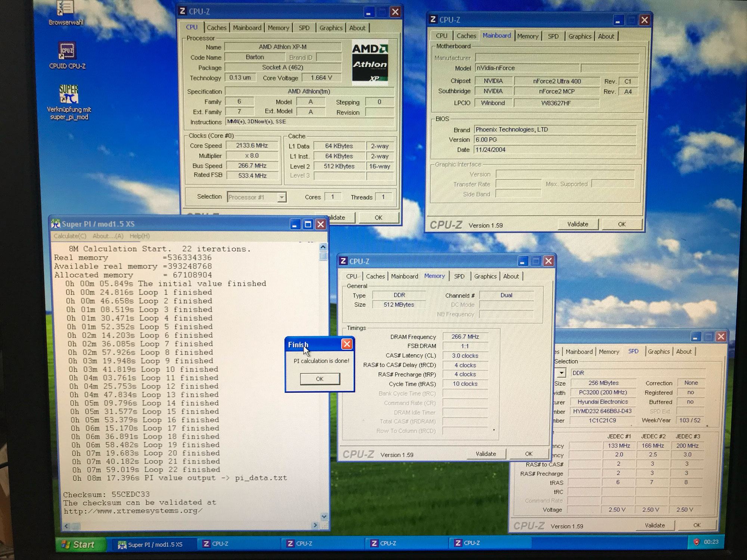Click the Core Voltage 1.664 V field
This screenshot has height=560, width=747.
(x=321, y=78)
